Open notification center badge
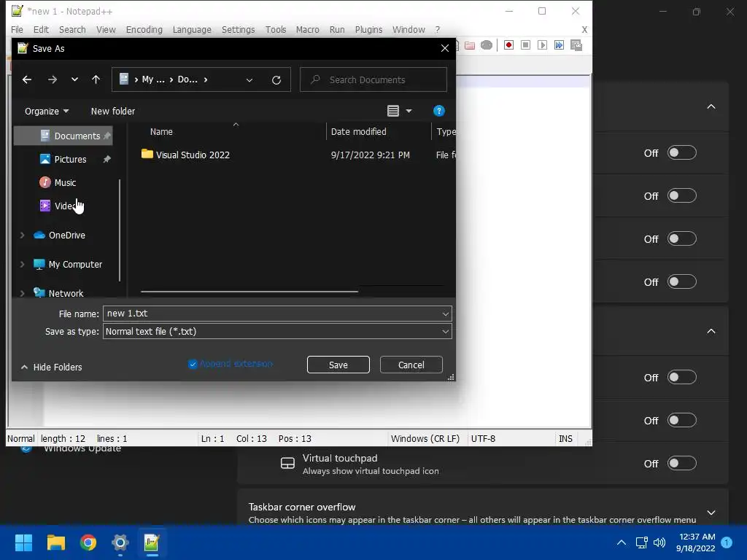Image resolution: width=747 pixels, height=560 pixels. click(727, 542)
